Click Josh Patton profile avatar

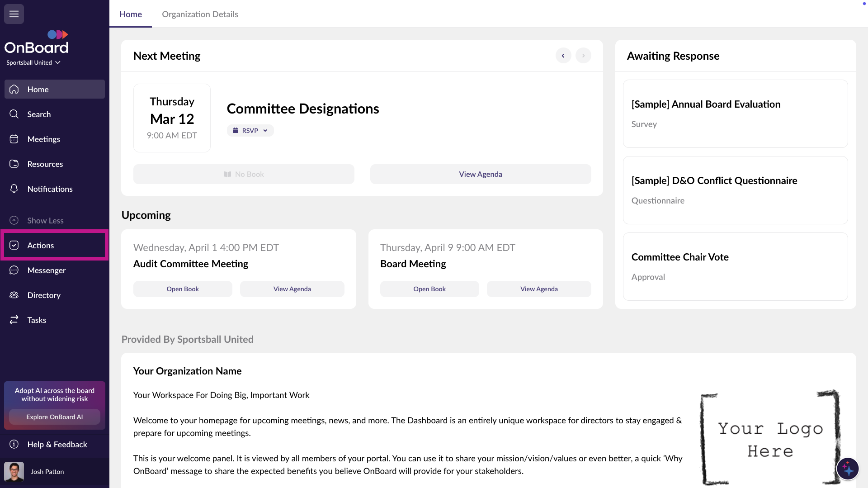[x=14, y=472]
